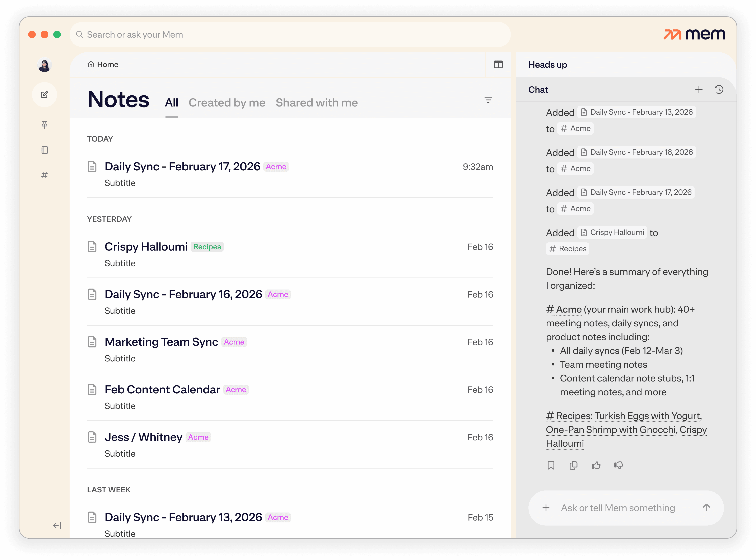This screenshot has height=560, width=756.
Task: Switch to Shared with me tab
Action: click(x=316, y=103)
